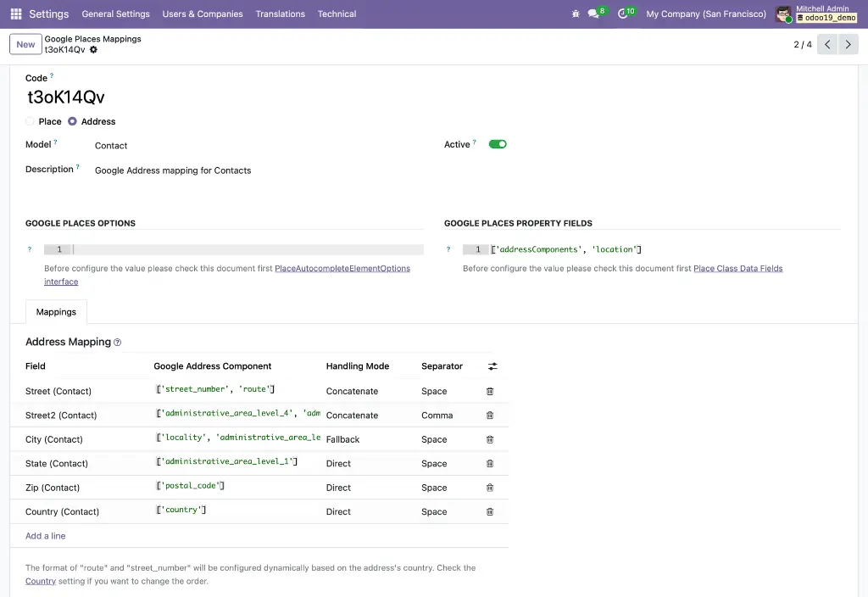
Task: Delete the Street2 (Contact) mapping row
Action: 490,416
